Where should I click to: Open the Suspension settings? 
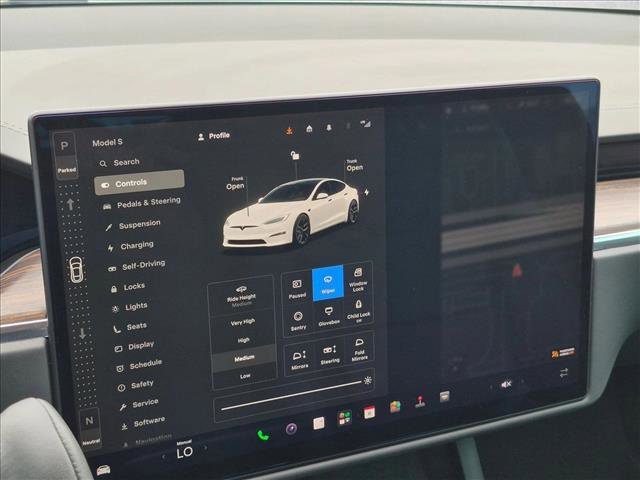[133, 225]
